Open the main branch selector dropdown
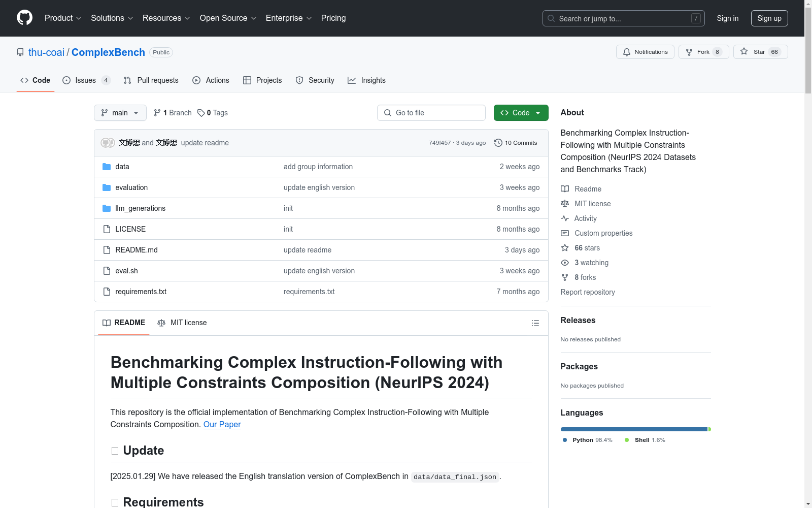Viewport: 812px width, 508px height. [x=120, y=113]
